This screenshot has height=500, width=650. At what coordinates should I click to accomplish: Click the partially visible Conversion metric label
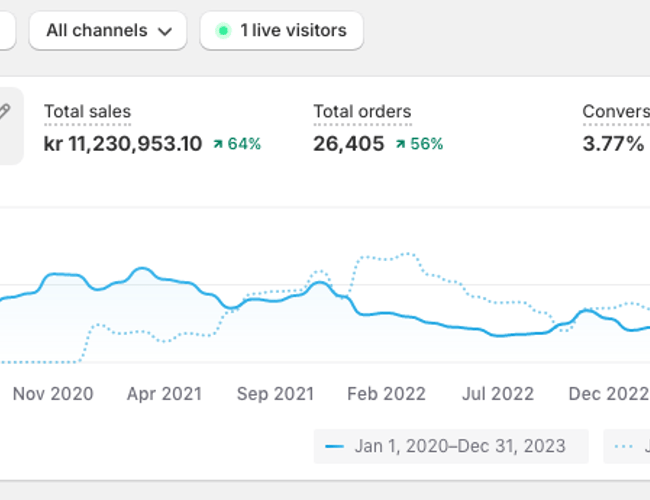(x=615, y=112)
